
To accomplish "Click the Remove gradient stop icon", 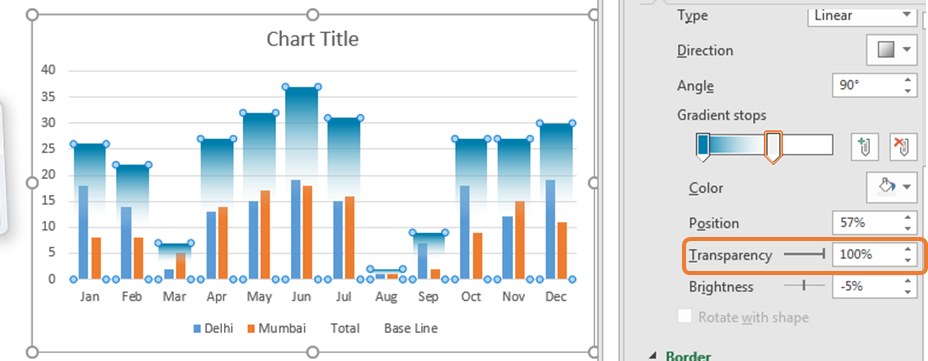I will (903, 146).
